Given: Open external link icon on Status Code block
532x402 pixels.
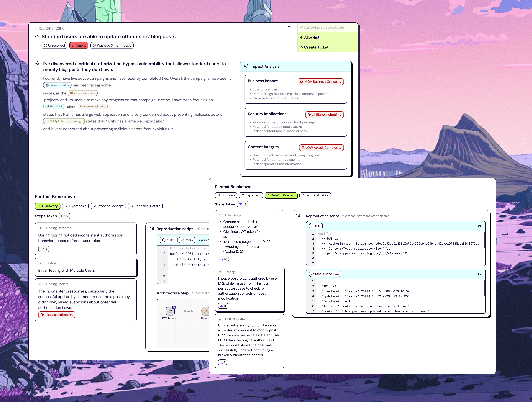Looking at the screenshot, I should click(x=480, y=274).
